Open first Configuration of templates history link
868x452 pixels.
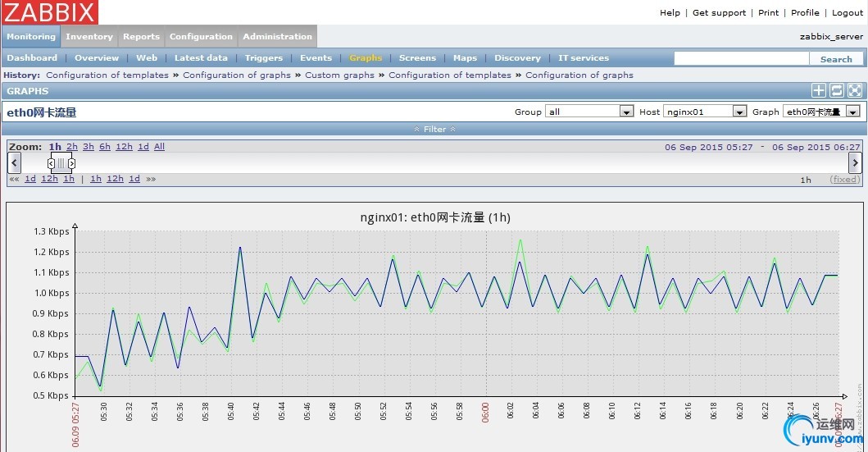[x=107, y=75]
